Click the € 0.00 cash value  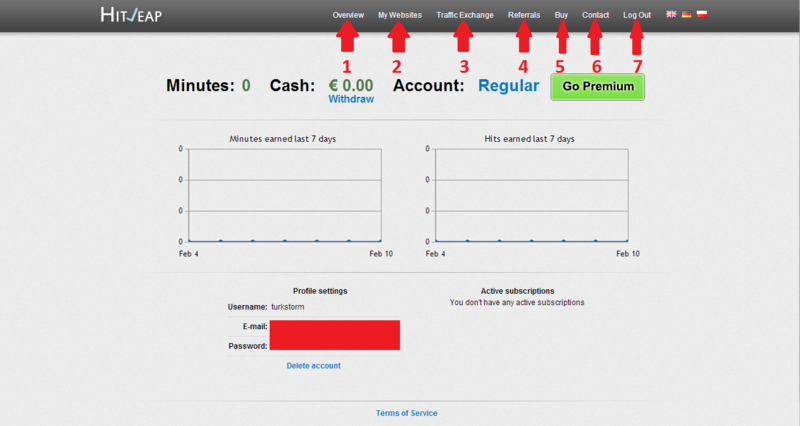(351, 85)
